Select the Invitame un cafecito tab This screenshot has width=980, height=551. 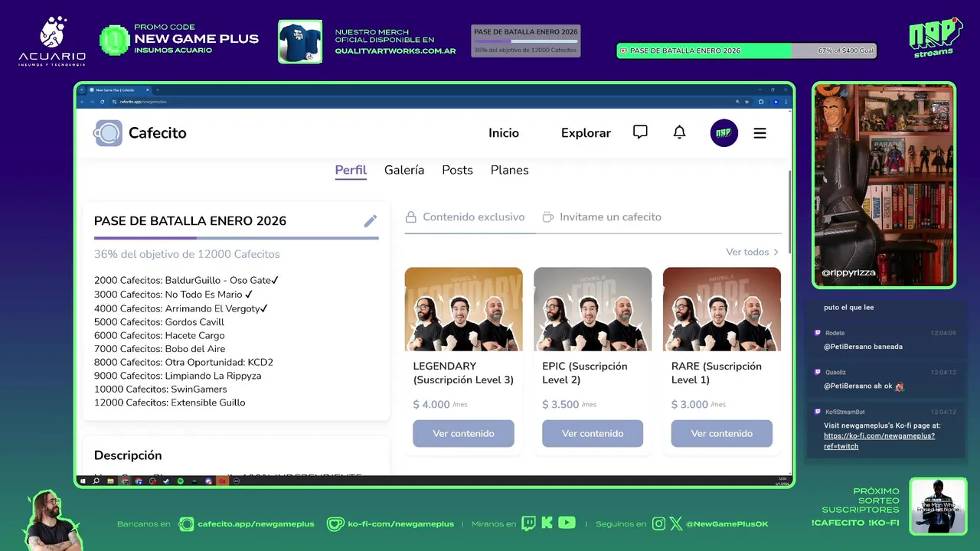click(x=602, y=217)
